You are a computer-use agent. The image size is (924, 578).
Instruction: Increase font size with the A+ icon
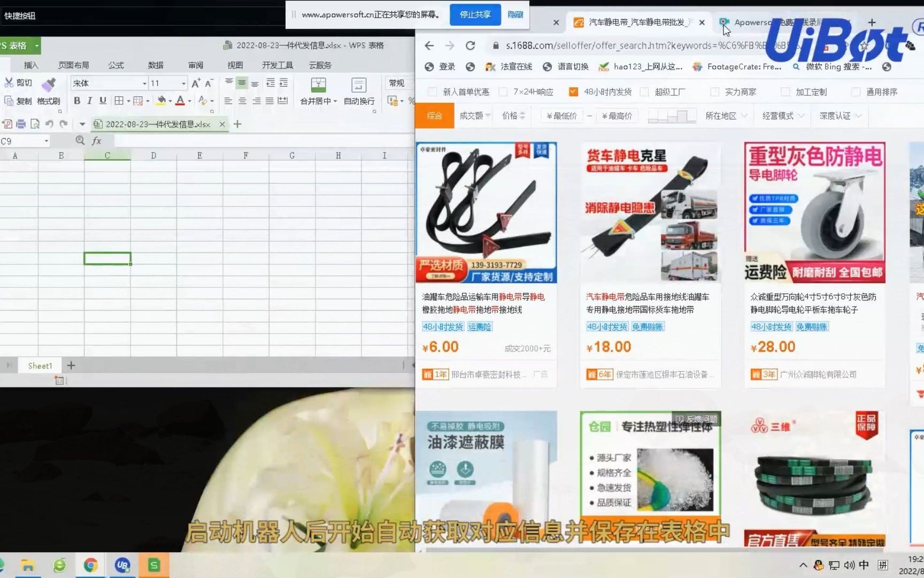(196, 83)
